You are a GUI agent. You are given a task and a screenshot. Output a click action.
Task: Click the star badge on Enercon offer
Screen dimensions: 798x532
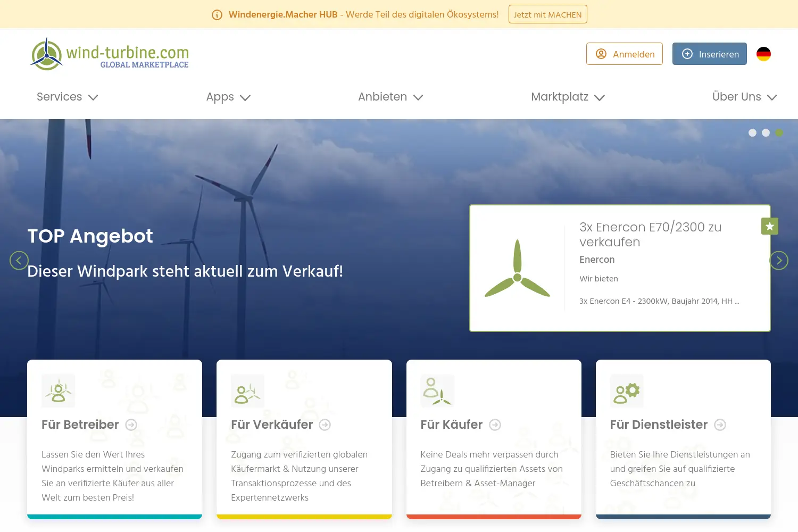(x=770, y=226)
